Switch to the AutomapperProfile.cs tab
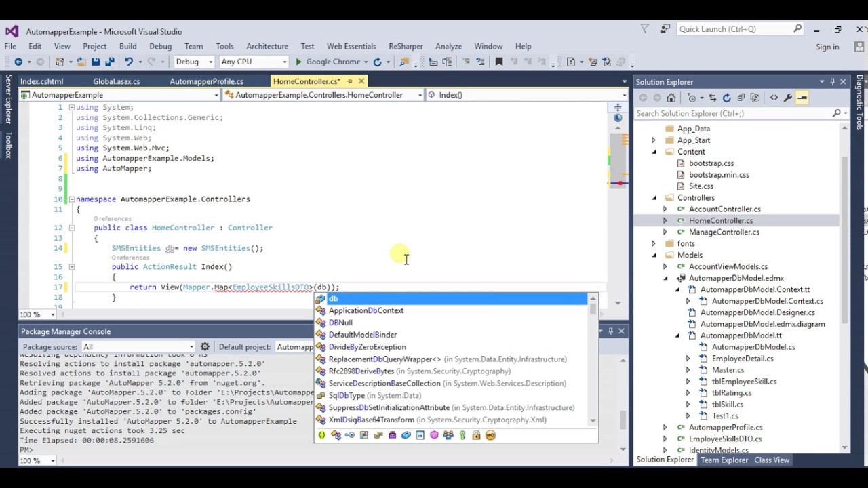The image size is (868, 488). coord(206,81)
